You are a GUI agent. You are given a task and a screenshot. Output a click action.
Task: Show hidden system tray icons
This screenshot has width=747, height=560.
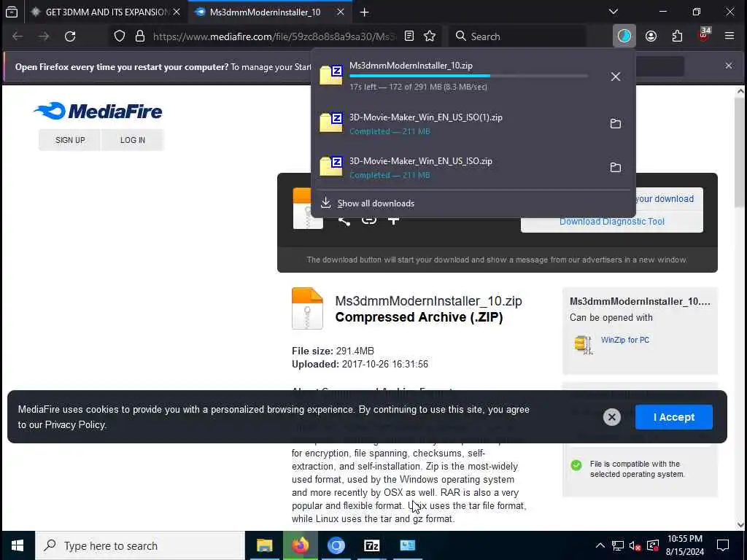pos(600,545)
